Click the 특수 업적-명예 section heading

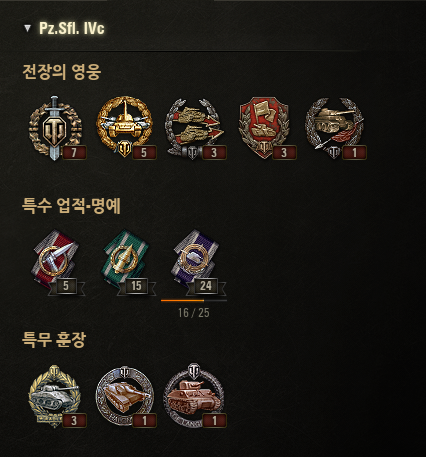[x=71, y=206]
